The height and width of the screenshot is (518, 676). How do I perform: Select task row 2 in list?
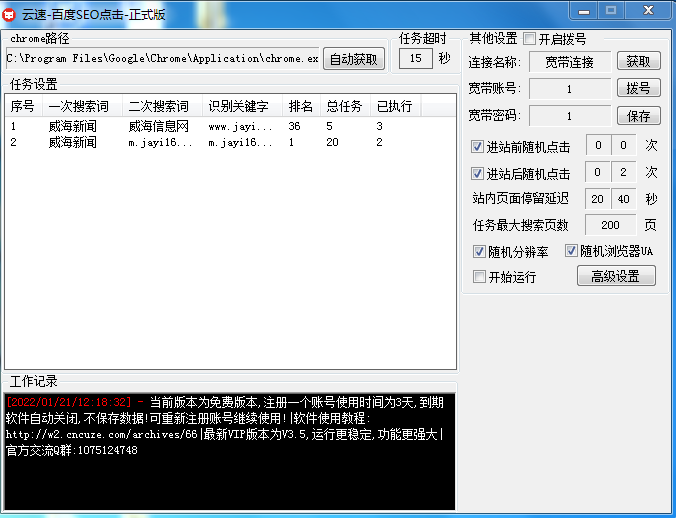230,142
